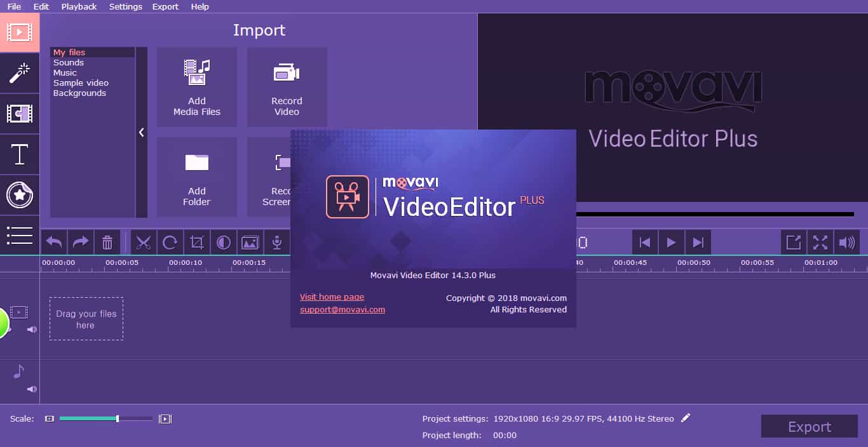
Task: Open the Transitions tab in sidebar
Action: tap(20, 114)
